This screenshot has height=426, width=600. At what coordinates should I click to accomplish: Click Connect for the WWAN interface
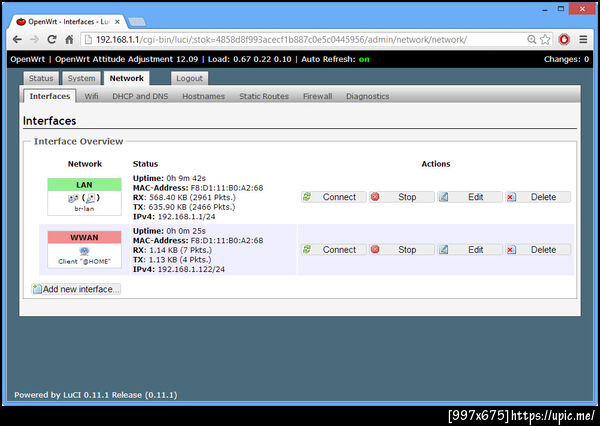334,250
